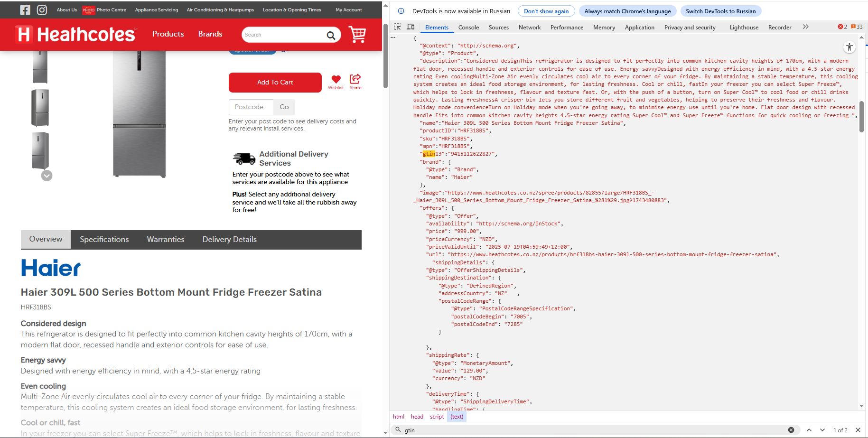Go to next search match arrow
Image resolution: width=868 pixels, height=438 pixels.
822,430
